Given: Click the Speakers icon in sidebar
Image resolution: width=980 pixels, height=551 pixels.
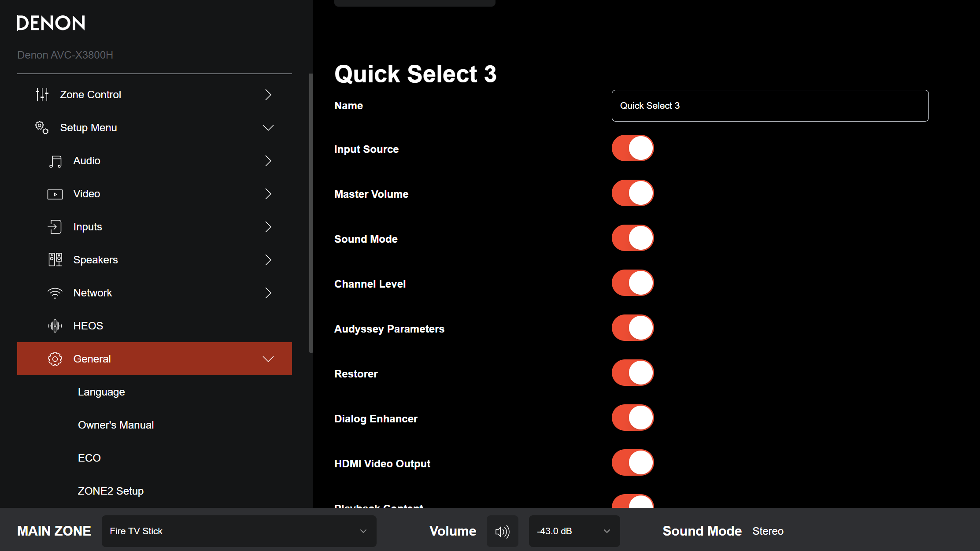Looking at the screenshot, I should [x=55, y=260].
